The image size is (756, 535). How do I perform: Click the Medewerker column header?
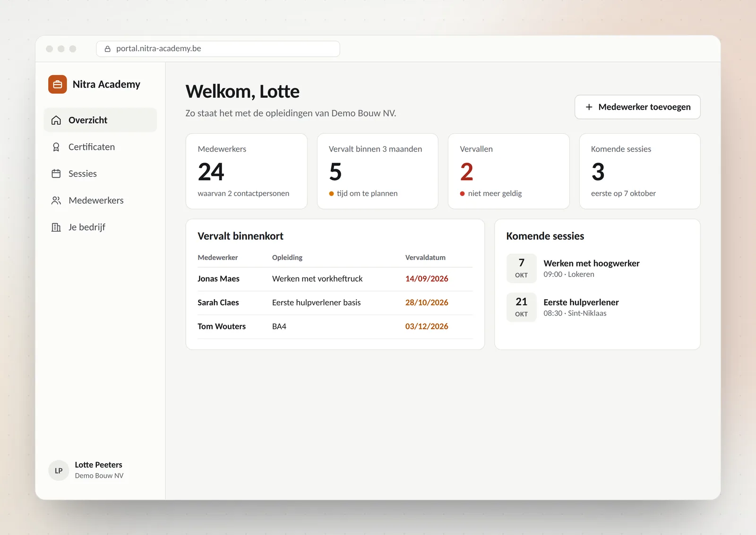[218, 258]
